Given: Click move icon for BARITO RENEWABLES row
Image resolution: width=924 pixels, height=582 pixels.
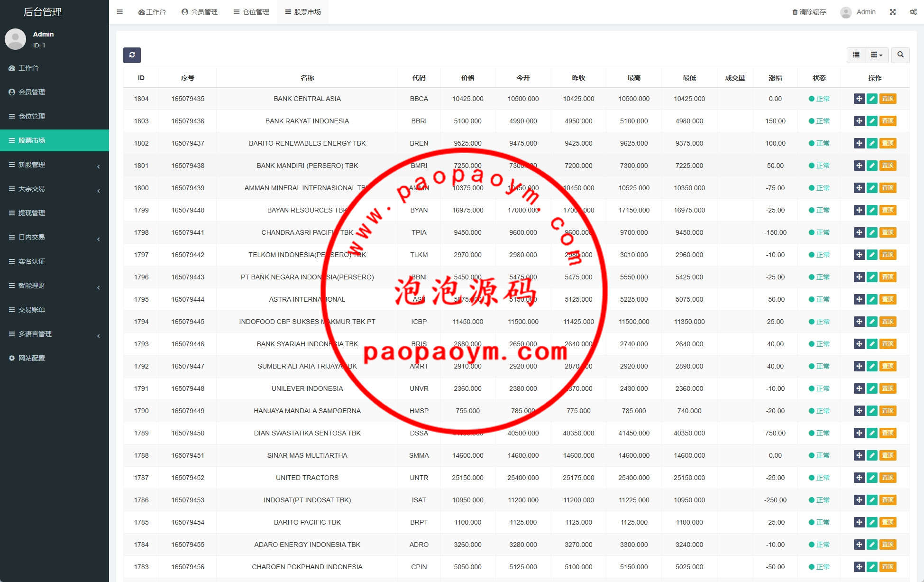Looking at the screenshot, I should click(x=860, y=143).
